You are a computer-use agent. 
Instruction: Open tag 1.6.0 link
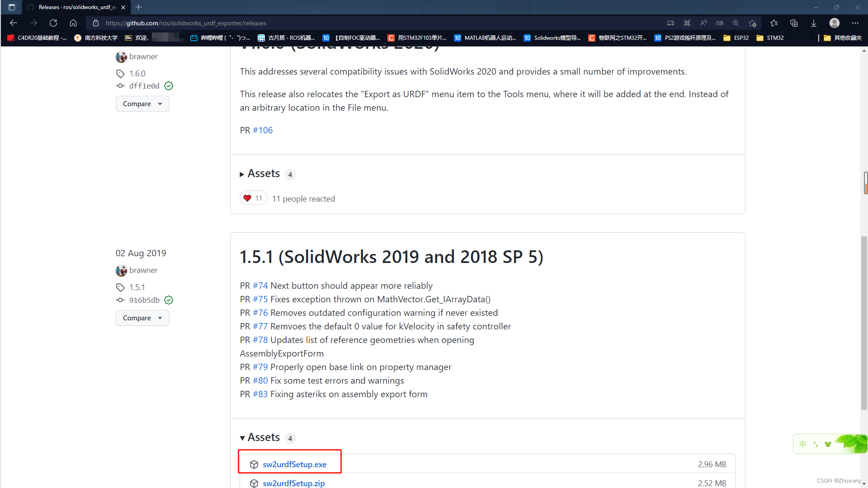137,74
